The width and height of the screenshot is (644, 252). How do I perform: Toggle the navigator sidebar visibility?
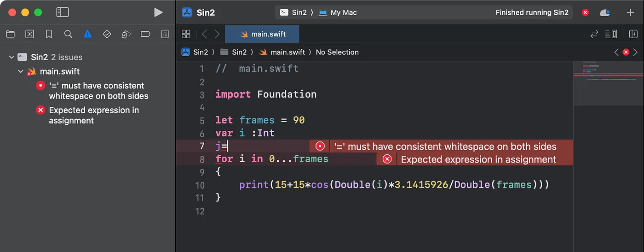pyautogui.click(x=63, y=12)
